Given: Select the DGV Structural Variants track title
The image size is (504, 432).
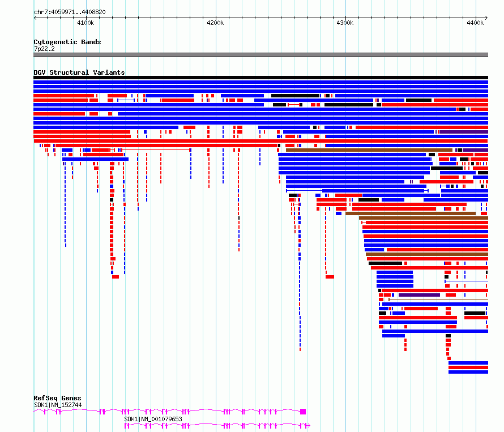Looking at the screenshot, I should [79, 72].
